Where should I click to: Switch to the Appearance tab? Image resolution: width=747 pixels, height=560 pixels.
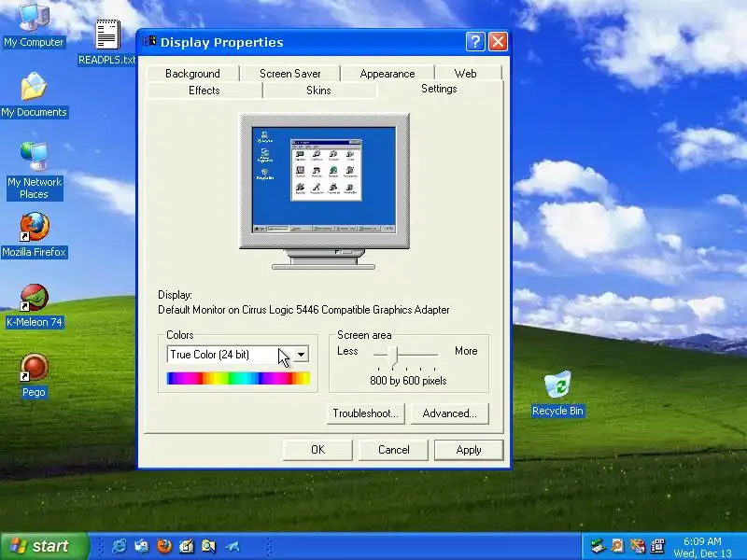(x=388, y=74)
